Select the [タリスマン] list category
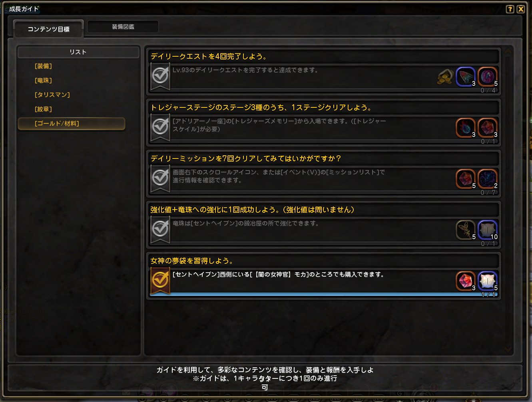This screenshot has height=402, width=532. (x=52, y=95)
